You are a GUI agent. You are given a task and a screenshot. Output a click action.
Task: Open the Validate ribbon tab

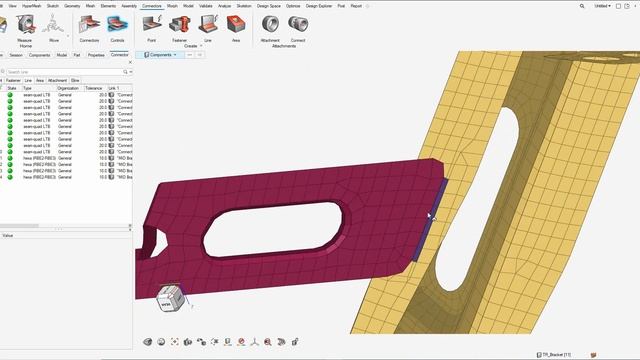(x=206, y=6)
